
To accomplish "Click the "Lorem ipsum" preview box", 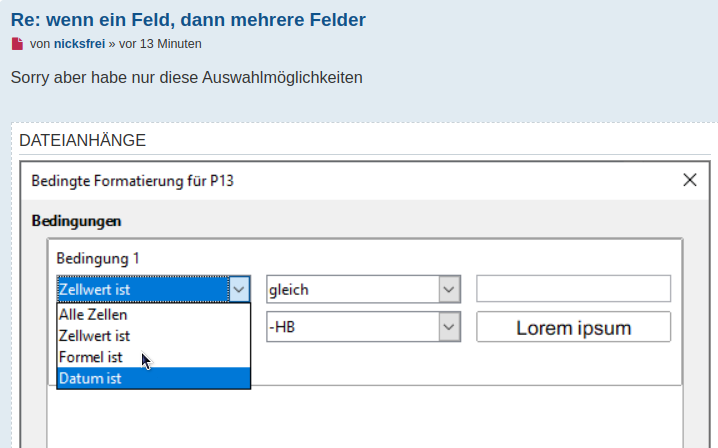I will (x=573, y=327).
